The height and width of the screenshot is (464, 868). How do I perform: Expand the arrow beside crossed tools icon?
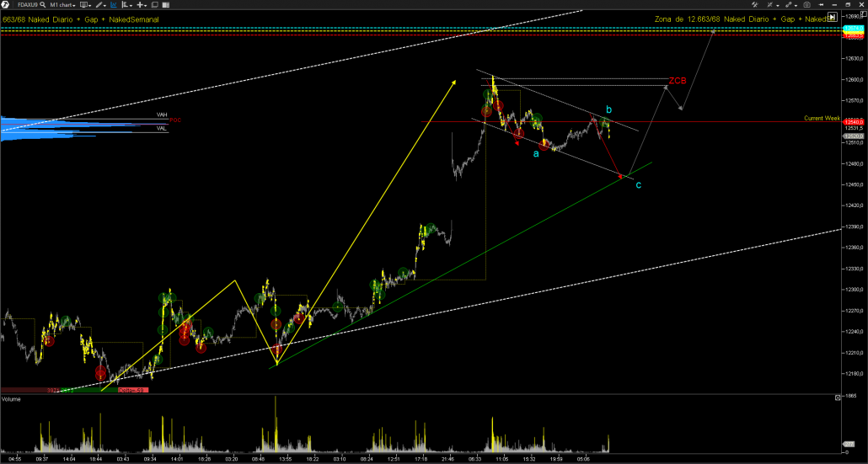click(x=778, y=6)
